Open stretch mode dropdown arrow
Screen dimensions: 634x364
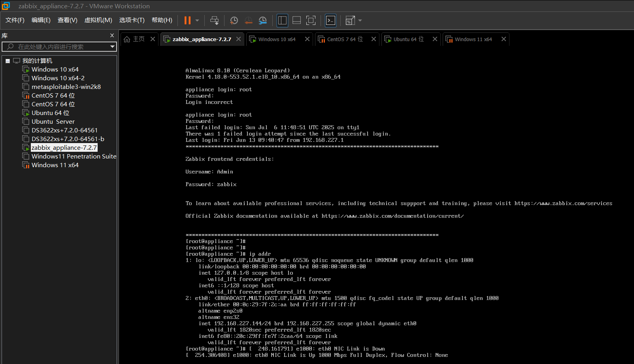pyautogui.click(x=360, y=21)
